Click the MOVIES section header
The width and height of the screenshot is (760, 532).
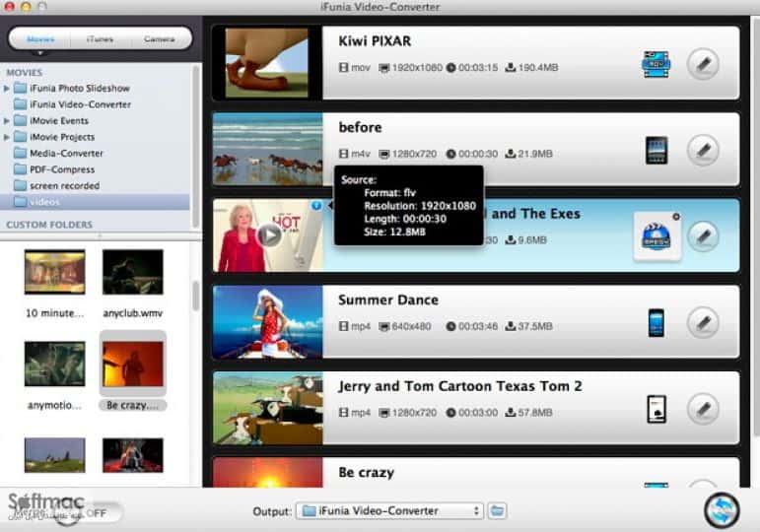pyautogui.click(x=25, y=73)
